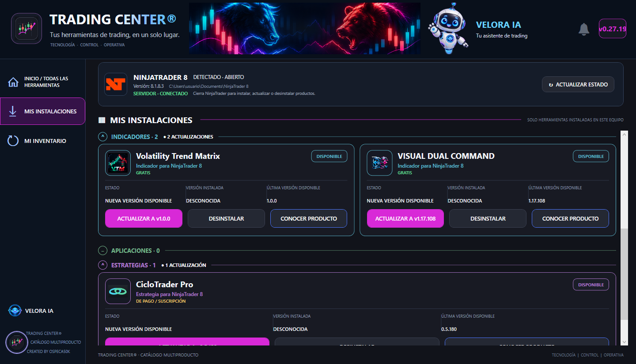Click the refresh circle icon for Mi Inventario
Image resolution: width=636 pixels, height=364 pixels.
click(13, 141)
